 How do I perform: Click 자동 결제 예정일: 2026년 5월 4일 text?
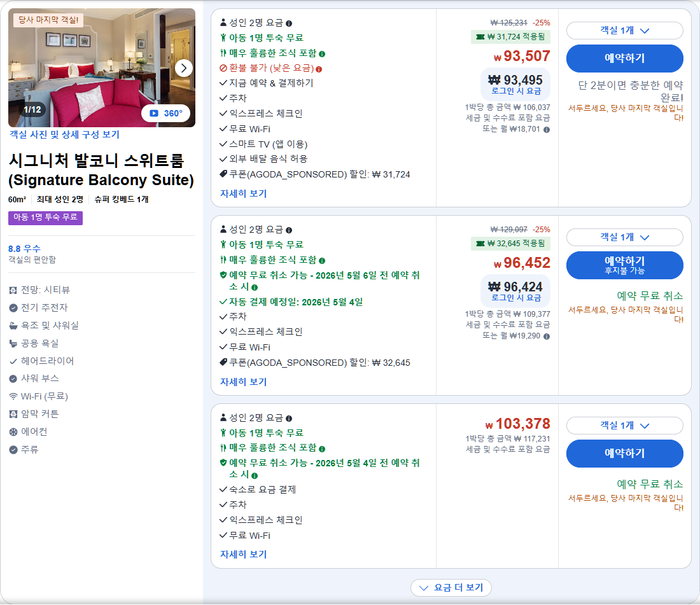coord(296,302)
